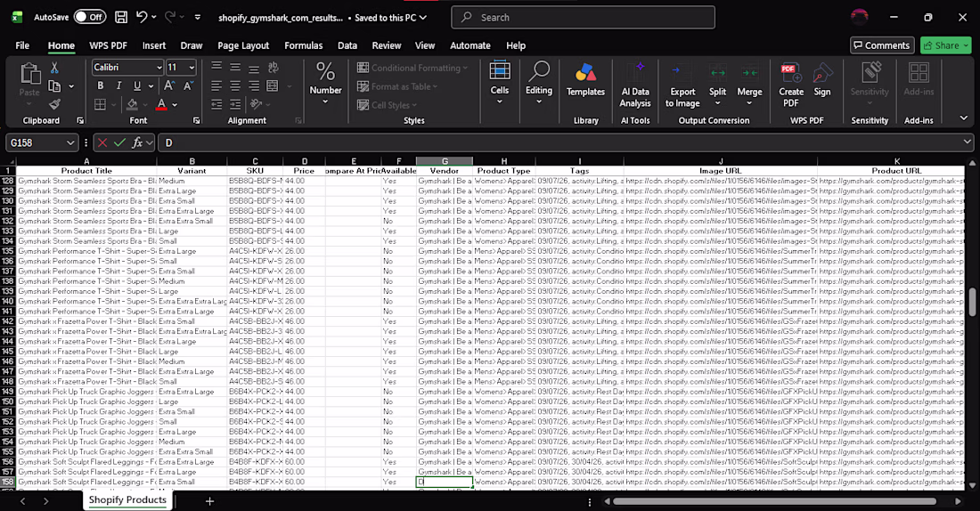Click Export to Image
Screen dimensions: 980x511
682,86
